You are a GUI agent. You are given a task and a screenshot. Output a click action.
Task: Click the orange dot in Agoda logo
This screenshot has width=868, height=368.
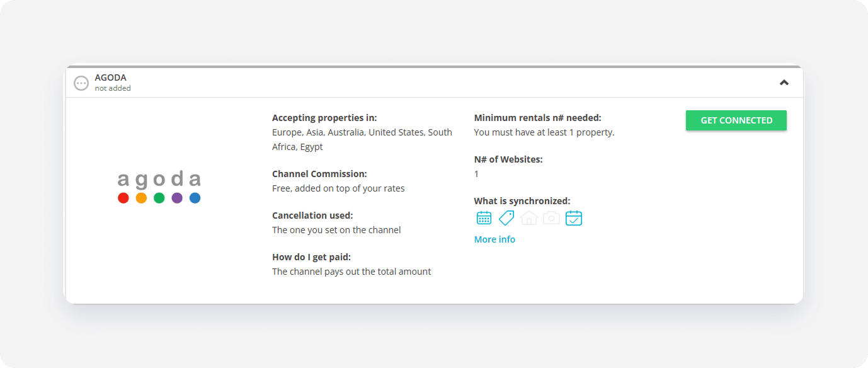tap(141, 198)
